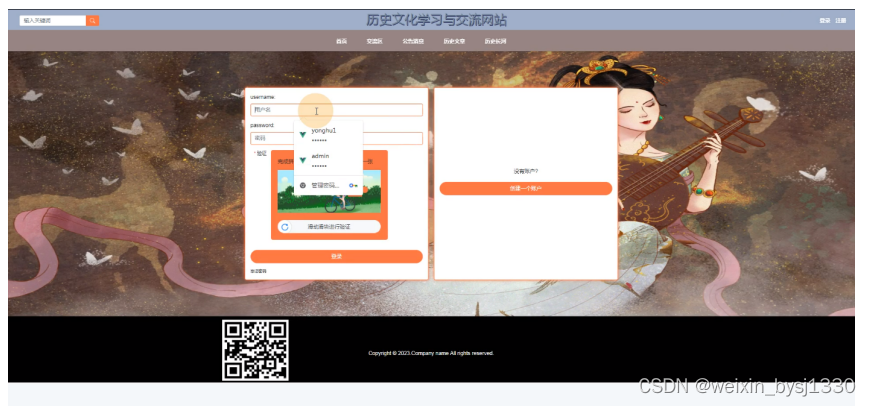Click the gear icon beside 管理密码
The width and height of the screenshot is (871, 406).
coord(303,186)
